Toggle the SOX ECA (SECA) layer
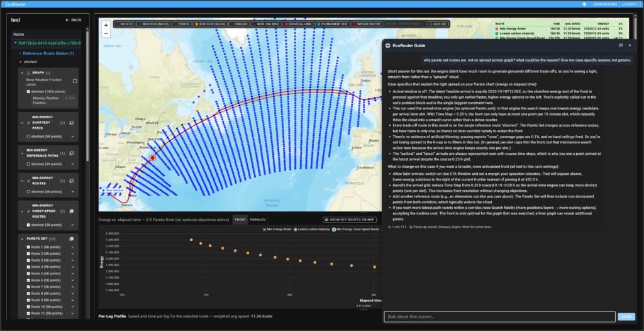The width and height of the screenshot is (644, 331). tap(210, 25)
